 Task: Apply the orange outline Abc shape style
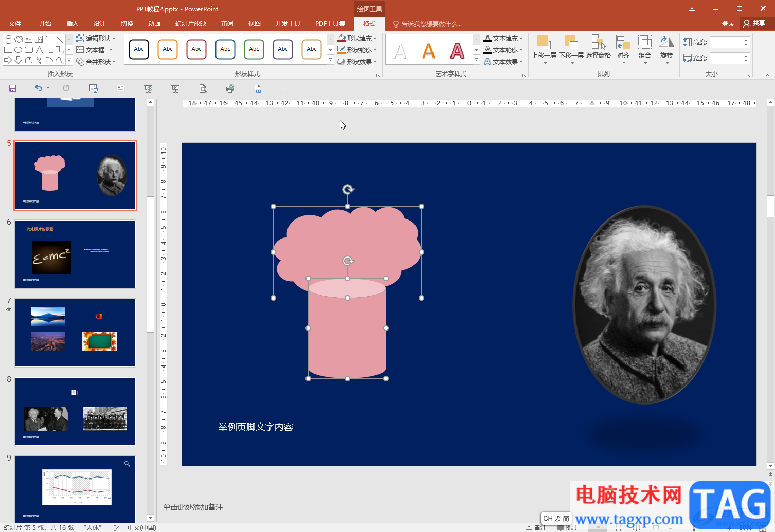point(168,49)
